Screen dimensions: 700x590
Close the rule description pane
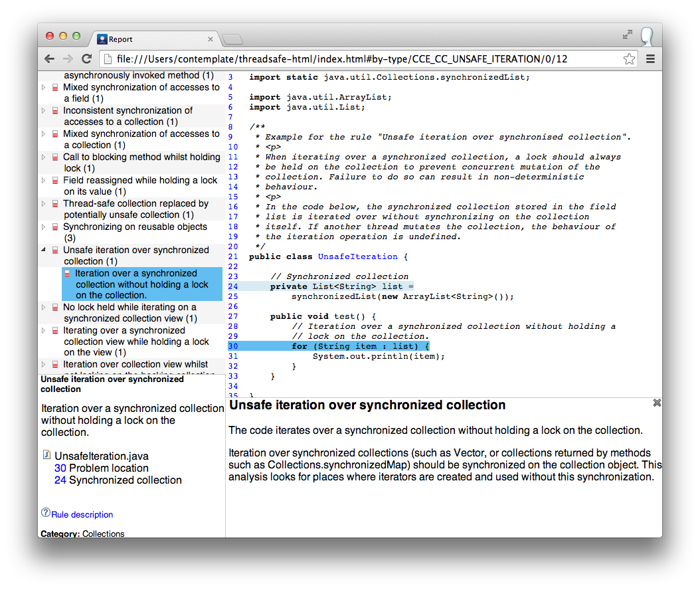click(x=657, y=403)
